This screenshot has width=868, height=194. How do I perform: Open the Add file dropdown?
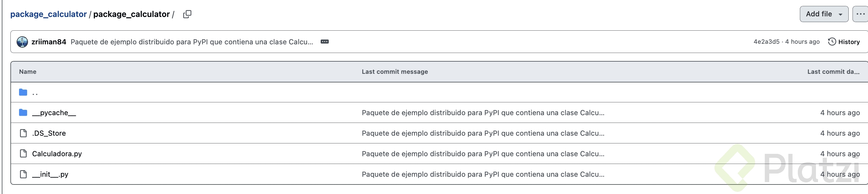[823, 14]
